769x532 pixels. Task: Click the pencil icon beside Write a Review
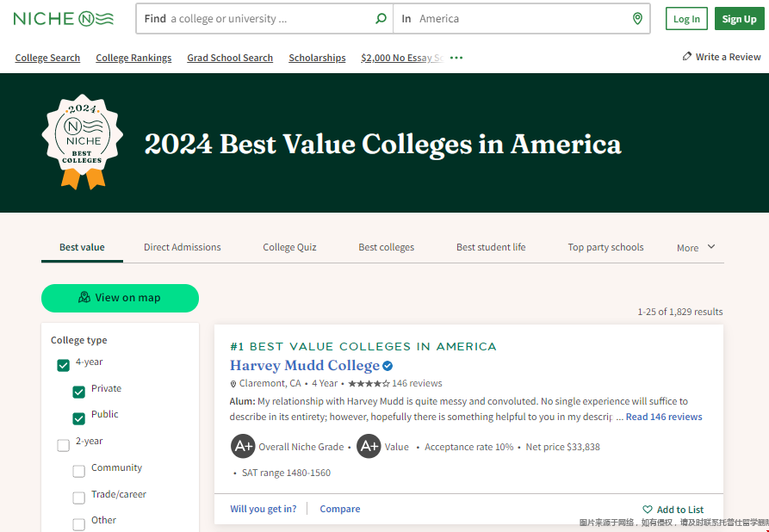pos(687,57)
